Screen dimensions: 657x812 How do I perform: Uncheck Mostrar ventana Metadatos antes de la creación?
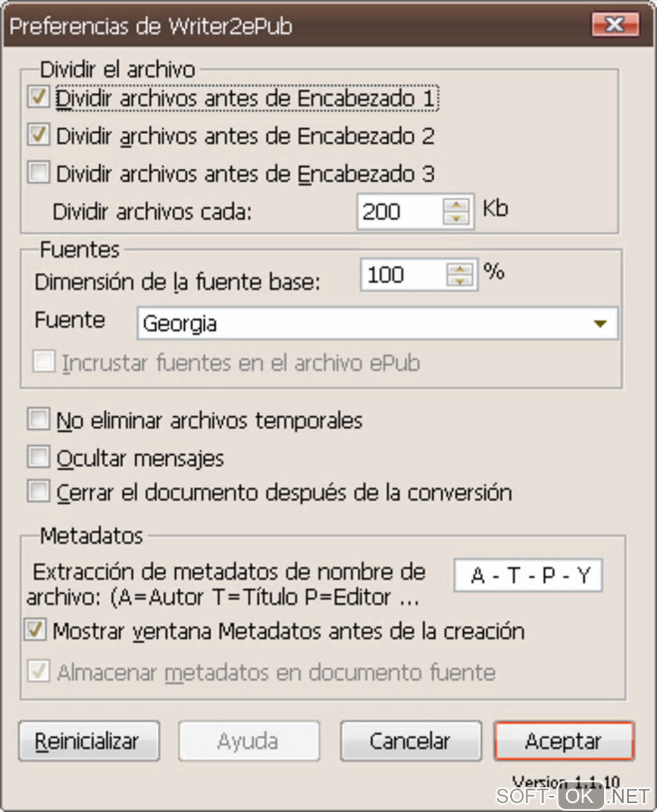(35, 630)
